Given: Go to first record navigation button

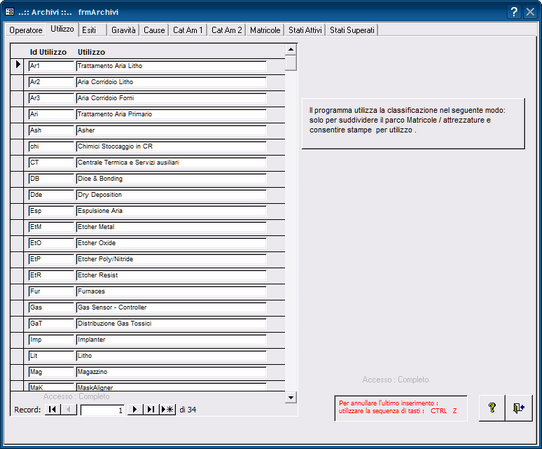Looking at the screenshot, I should click(x=53, y=410).
